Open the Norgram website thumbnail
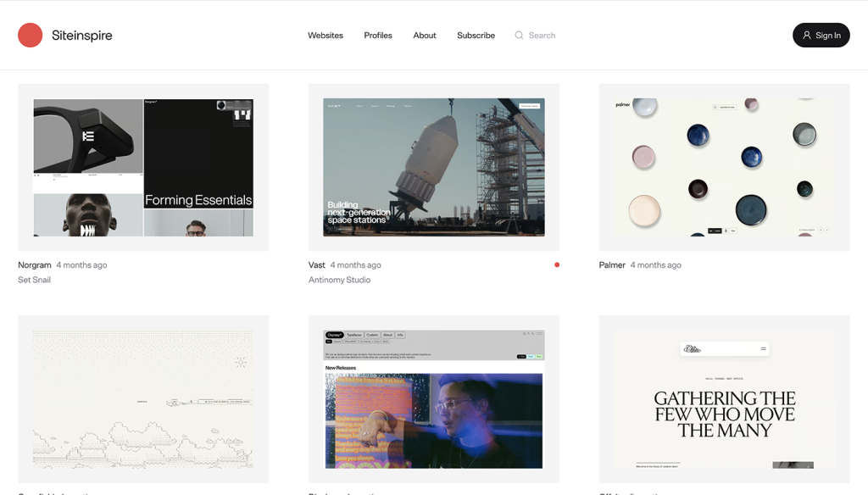868x495 pixels. pos(143,167)
